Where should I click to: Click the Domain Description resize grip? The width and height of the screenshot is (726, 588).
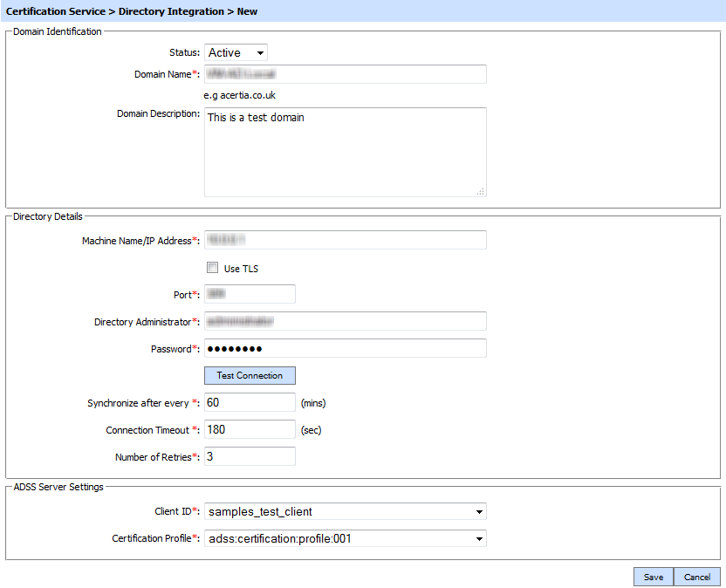point(480,191)
